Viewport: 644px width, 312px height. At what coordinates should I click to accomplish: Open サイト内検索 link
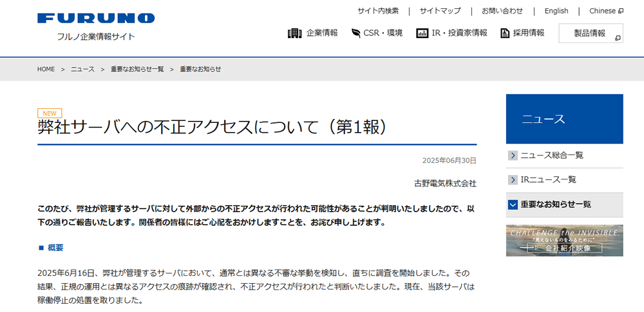coord(378,11)
